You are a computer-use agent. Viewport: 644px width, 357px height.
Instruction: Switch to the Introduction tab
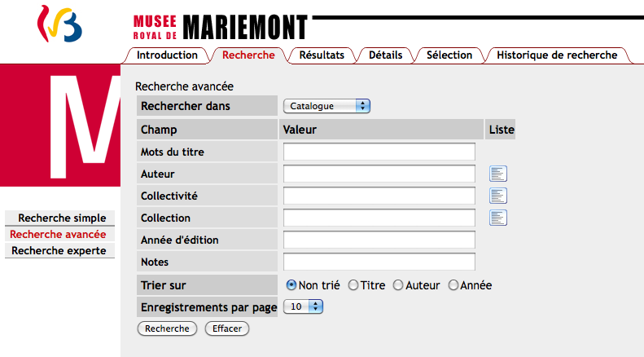(x=167, y=55)
